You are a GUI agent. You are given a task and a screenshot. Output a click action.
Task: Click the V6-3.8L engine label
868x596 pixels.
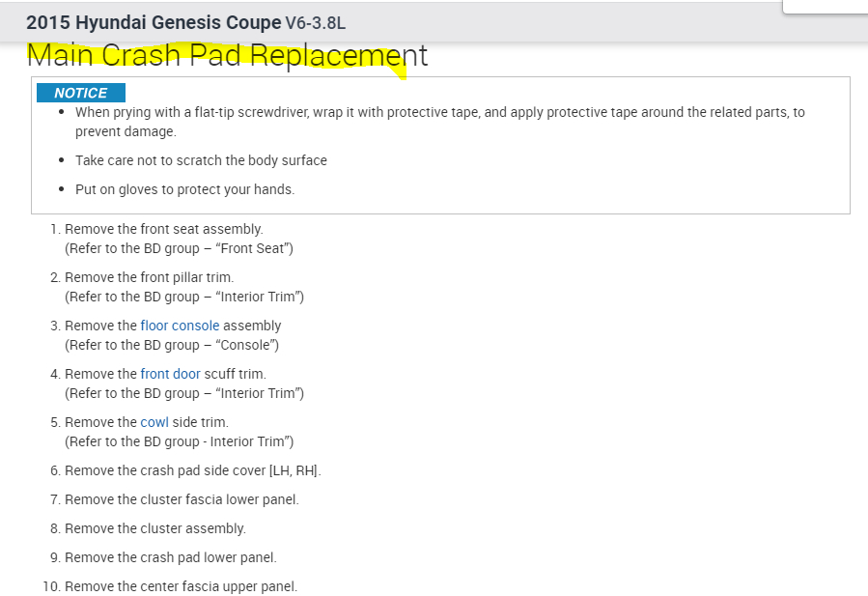click(x=315, y=23)
